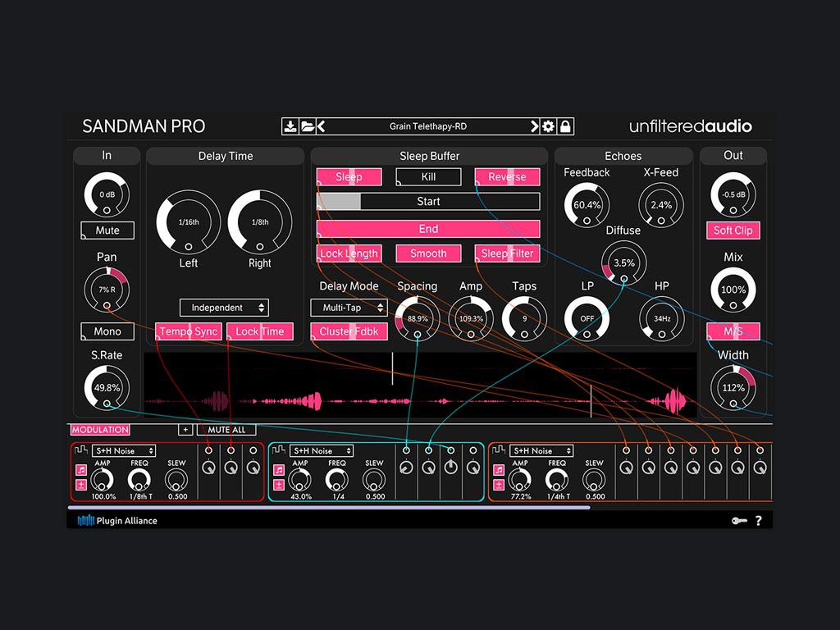Open the settings gear icon

tap(548, 126)
